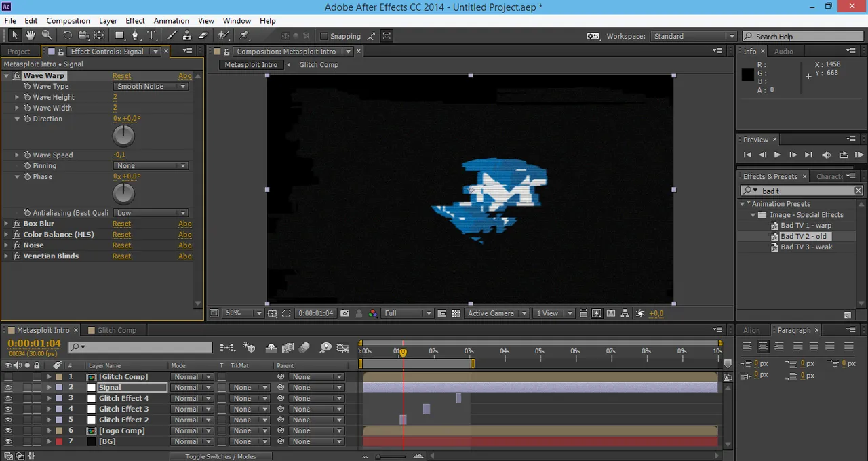Screen dimensions: 868x461
Task: Open the Full resolution dropdown
Action: [x=408, y=313]
